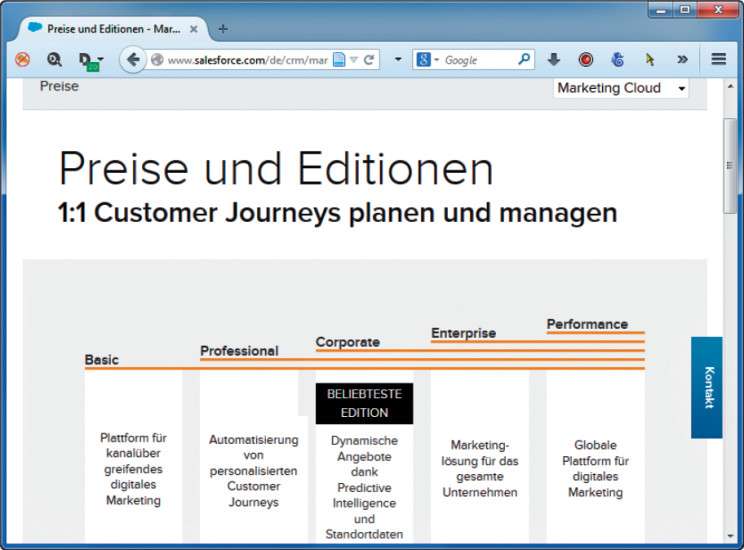Click the search box magnifier icon
Image resolution: width=744 pixels, height=550 pixels.
point(524,59)
